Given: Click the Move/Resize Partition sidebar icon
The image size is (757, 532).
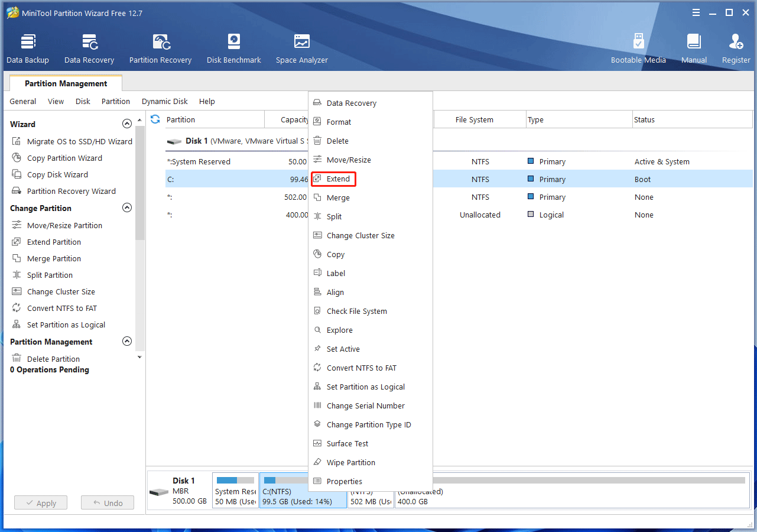Looking at the screenshot, I should [x=17, y=225].
